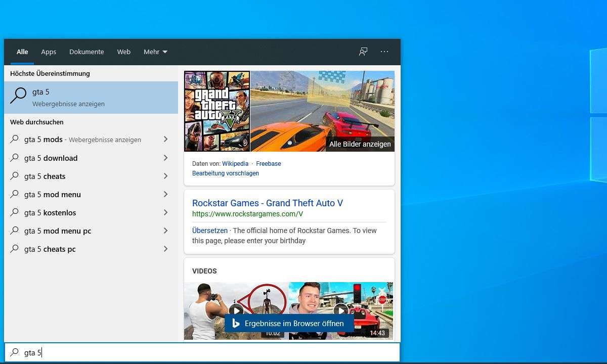Open the Wikipedia data source link

(235, 164)
